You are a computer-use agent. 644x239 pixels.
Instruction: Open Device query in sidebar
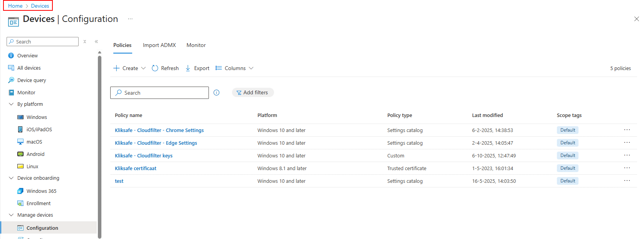point(32,80)
